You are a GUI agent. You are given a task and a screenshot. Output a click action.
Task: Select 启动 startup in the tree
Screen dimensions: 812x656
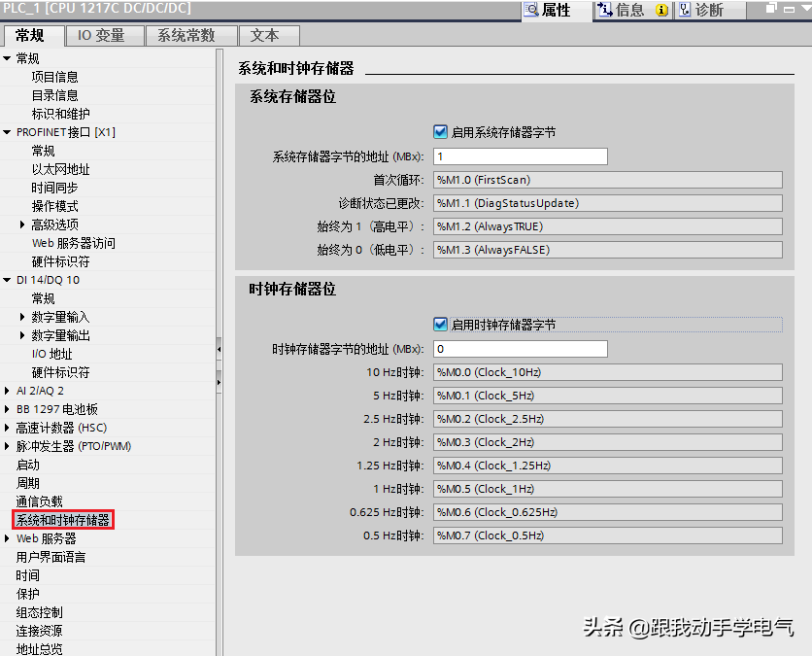click(x=28, y=465)
